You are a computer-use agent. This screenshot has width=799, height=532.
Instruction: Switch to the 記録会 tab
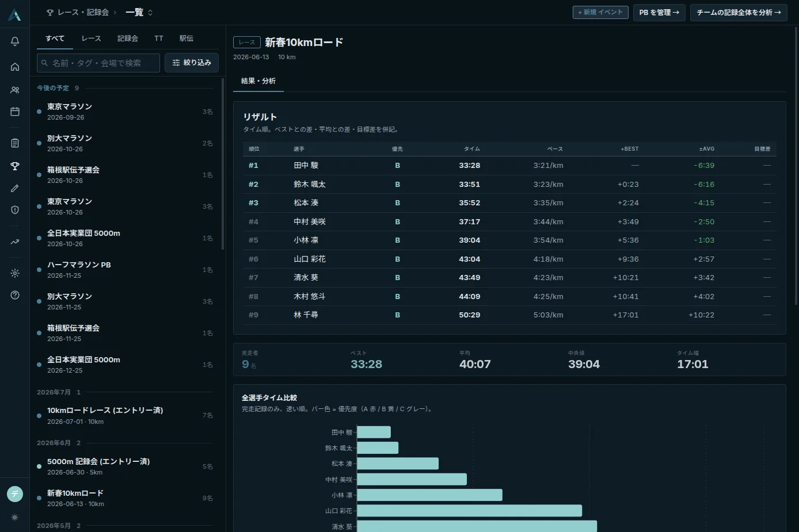tap(128, 39)
